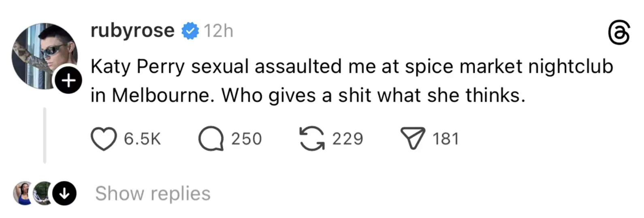Click the vertical thread line below avatar

45,135
